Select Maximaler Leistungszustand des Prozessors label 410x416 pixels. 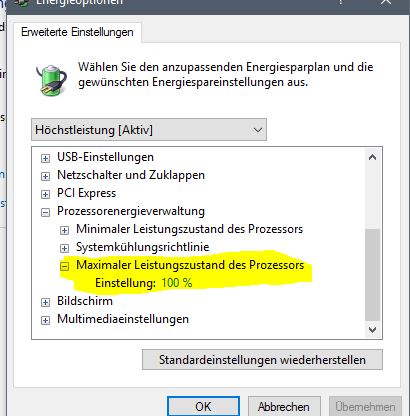(x=190, y=265)
